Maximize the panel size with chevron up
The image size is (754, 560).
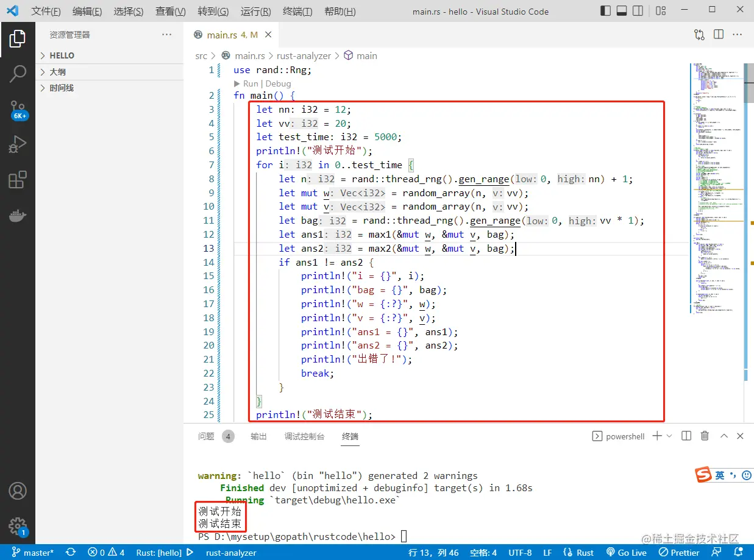(724, 436)
